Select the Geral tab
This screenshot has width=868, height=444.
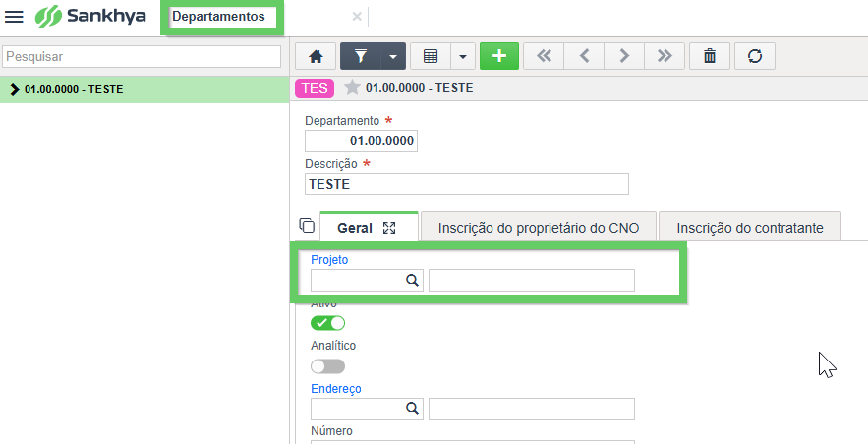pos(354,228)
